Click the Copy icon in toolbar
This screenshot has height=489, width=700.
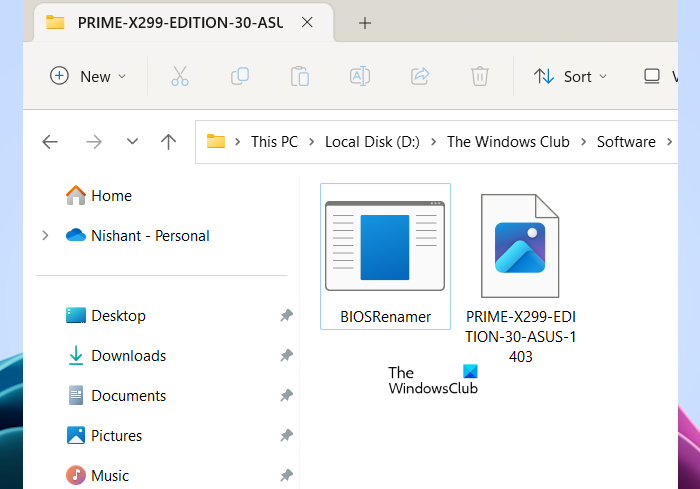240,76
